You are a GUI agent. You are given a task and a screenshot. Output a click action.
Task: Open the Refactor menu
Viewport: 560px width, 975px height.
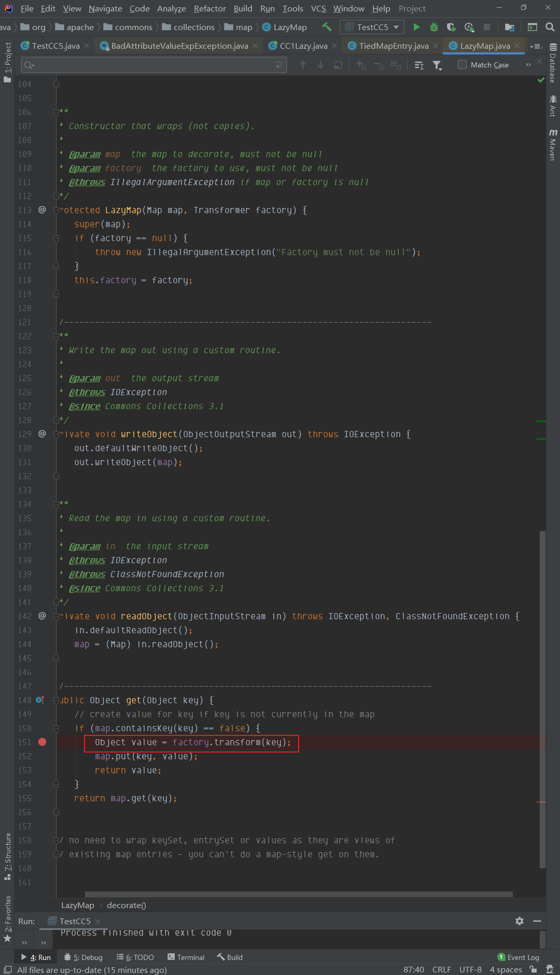coord(210,8)
